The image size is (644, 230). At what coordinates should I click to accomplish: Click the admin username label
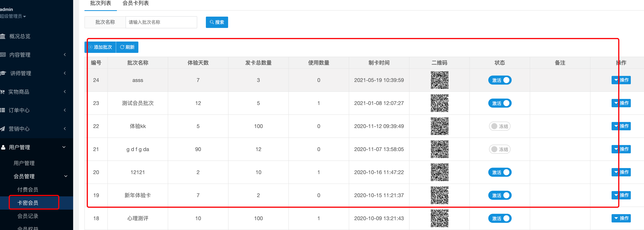[6, 9]
